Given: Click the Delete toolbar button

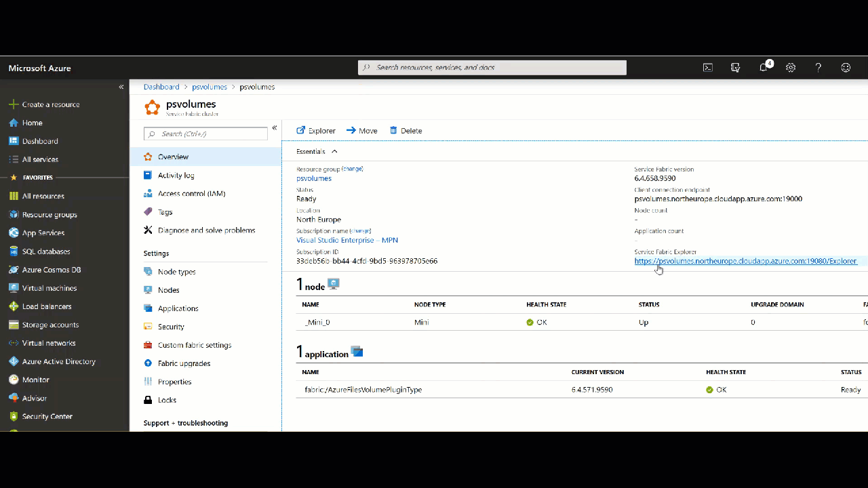Looking at the screenshot, I should 406,131.
